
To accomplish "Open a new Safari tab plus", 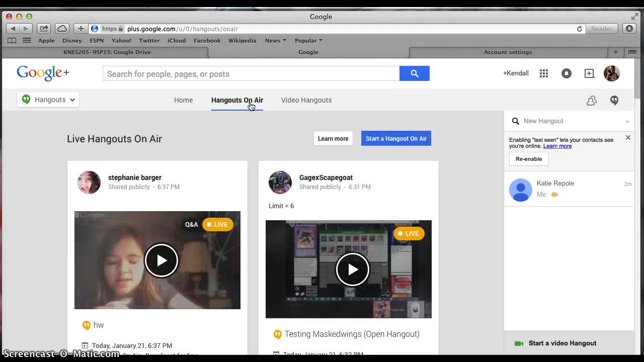I will pyautogui.click(x=615, y=52).
